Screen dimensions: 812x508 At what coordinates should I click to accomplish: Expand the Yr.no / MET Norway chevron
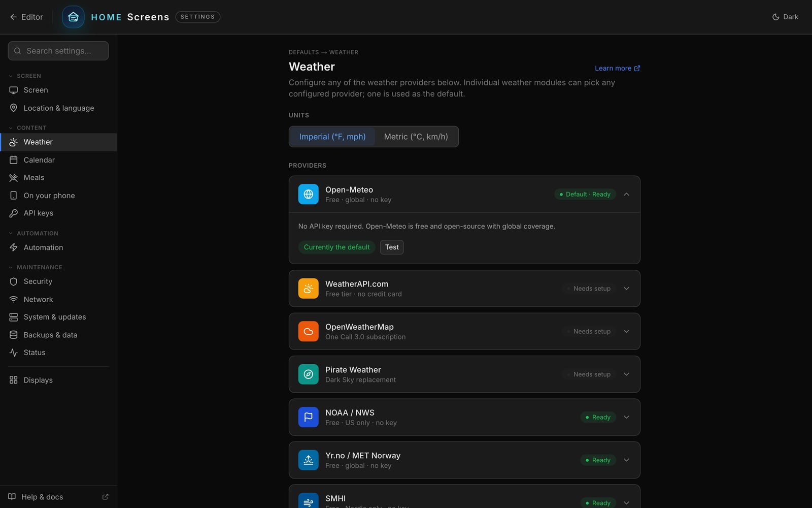(626, 460)
